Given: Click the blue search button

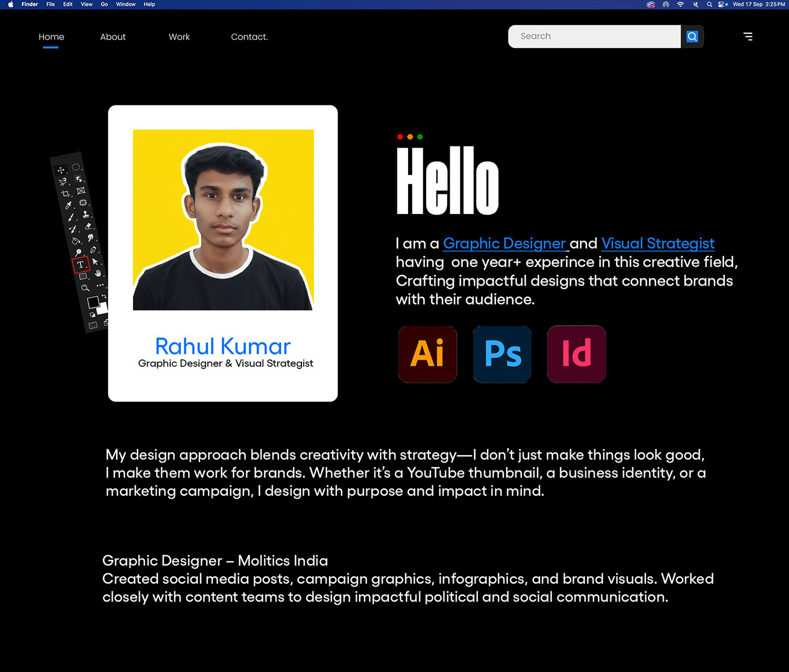Looking at the screenshot, I should [692, 36].
